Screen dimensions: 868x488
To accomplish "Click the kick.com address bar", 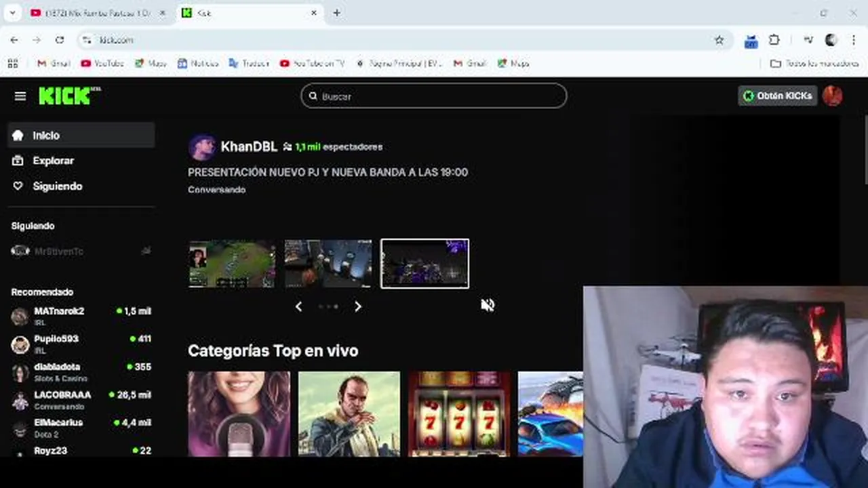I will pos(406,40).
